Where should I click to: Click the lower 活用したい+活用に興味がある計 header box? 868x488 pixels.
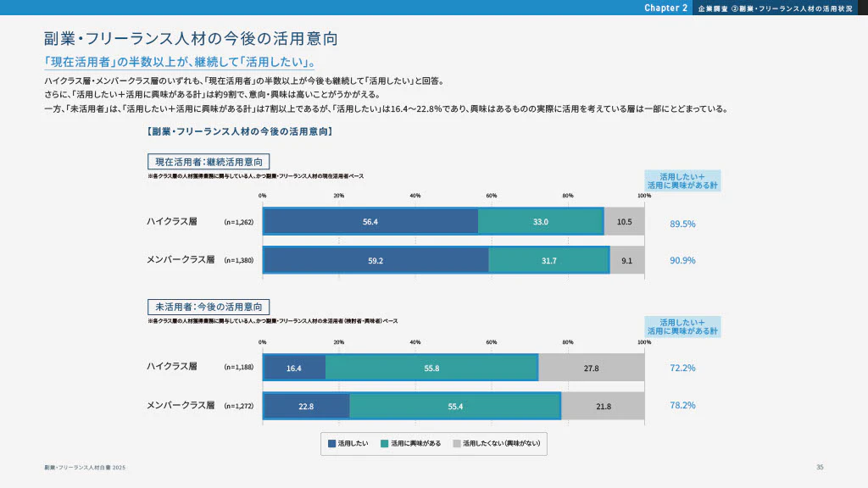[x=682, y=326]
